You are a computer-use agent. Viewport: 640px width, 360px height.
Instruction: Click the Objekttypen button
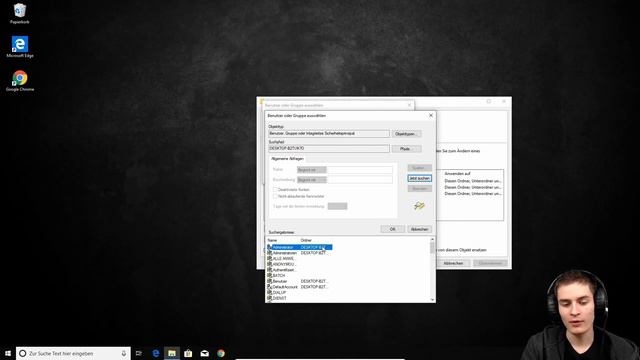pos(406,134)
